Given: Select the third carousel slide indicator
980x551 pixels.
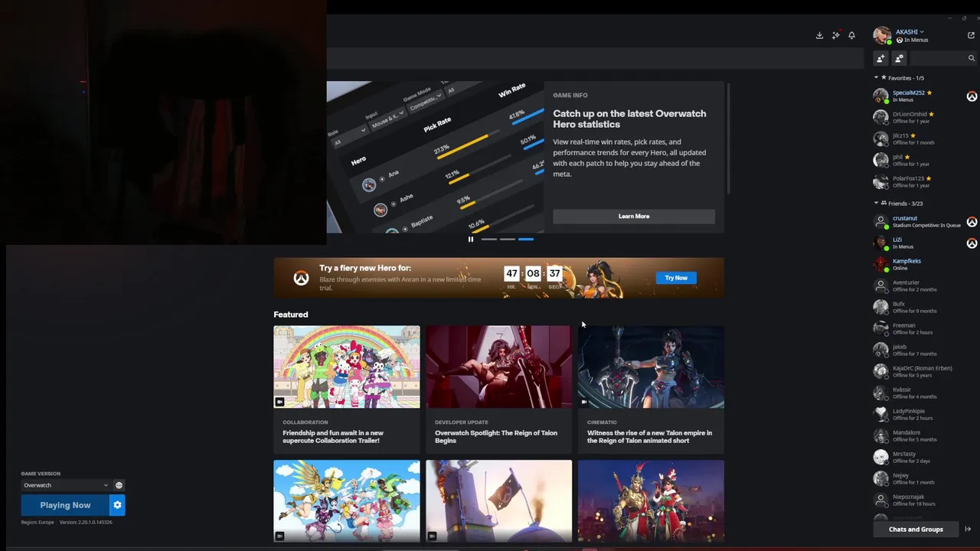Looking at the screenshot, I should point(526,240).
